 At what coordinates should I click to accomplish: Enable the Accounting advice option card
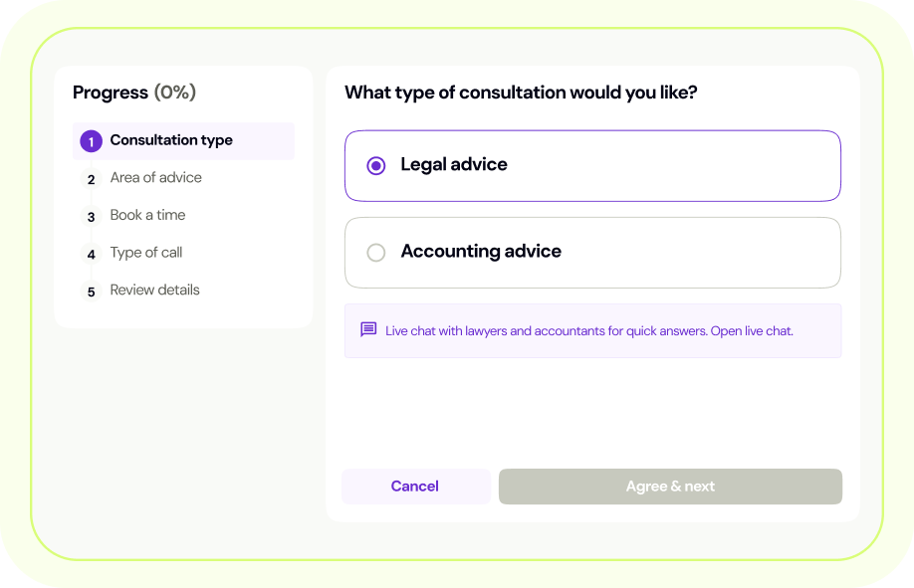pyautogui.click(x=592, y=252)
